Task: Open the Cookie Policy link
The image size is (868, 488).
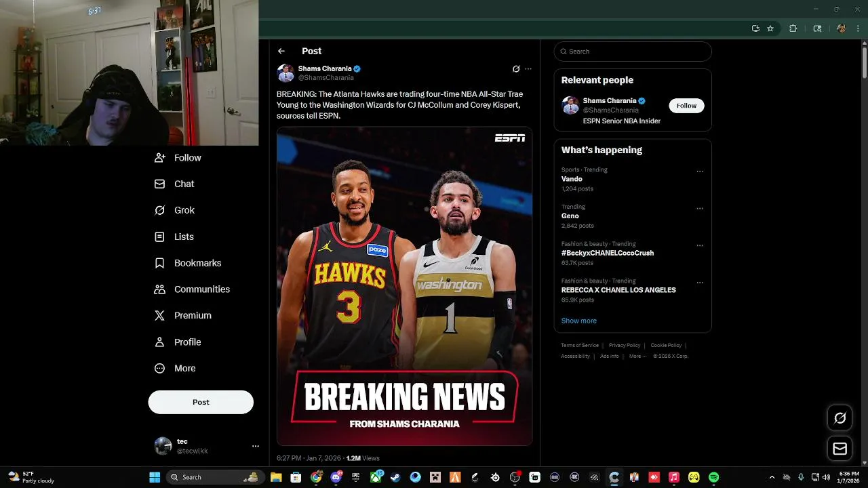Action: coord(666,346)
